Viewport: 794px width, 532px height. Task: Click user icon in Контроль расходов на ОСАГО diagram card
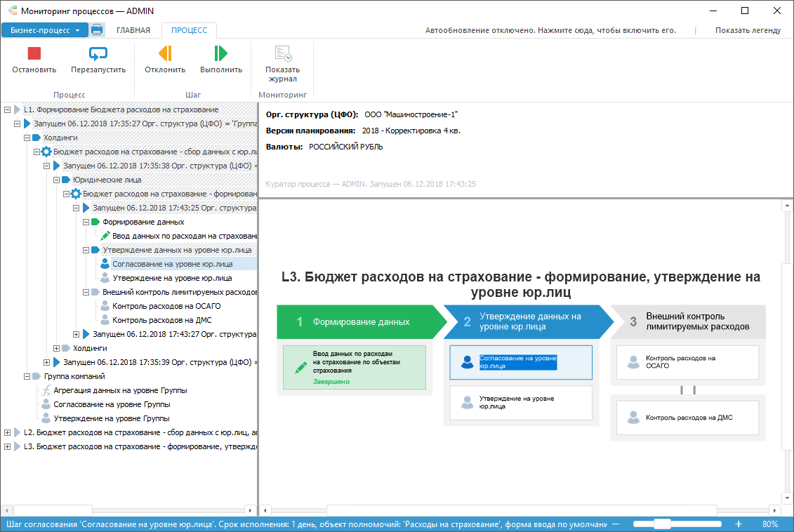(x=633, y=362)
